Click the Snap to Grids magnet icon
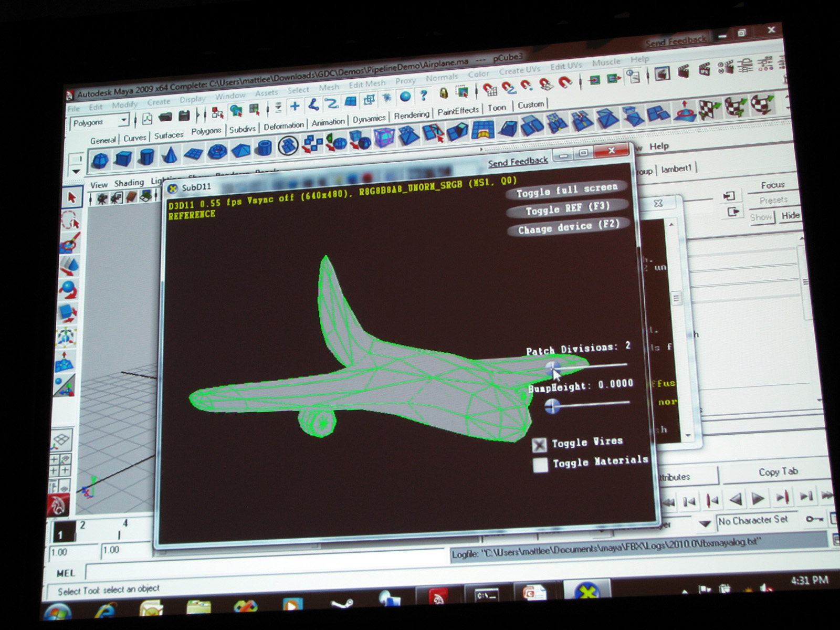The height and width of the screenshot is (630, 840). (x=490, y=89)
